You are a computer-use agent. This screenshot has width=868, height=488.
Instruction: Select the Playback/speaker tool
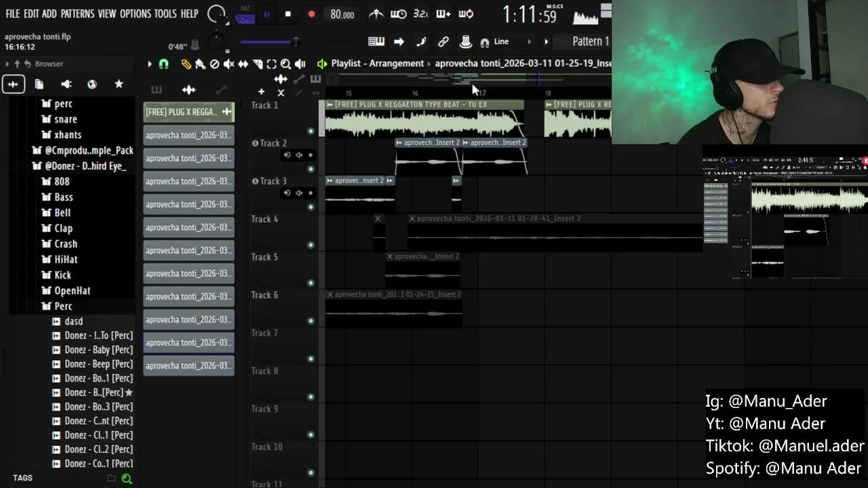click(300, 64)
